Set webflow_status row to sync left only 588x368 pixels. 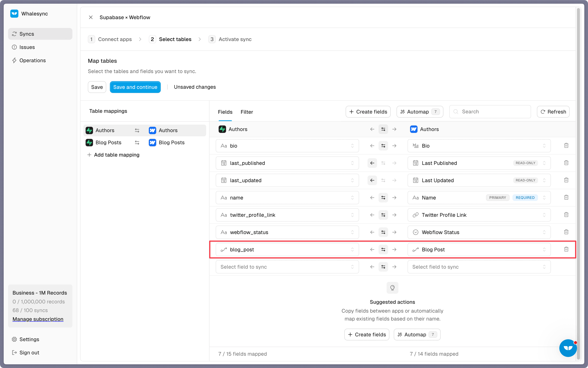tap(372, 232)
